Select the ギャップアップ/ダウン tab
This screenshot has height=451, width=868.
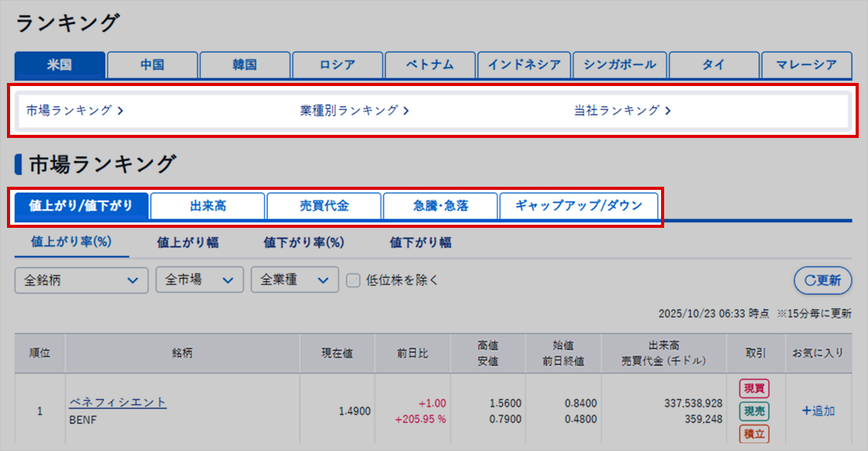pos(579,206)
